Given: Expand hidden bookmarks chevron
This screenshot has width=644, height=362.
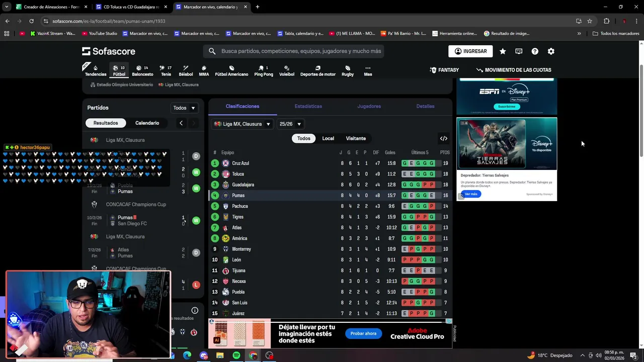Looking at the screenshot, I should pos(579,34).
